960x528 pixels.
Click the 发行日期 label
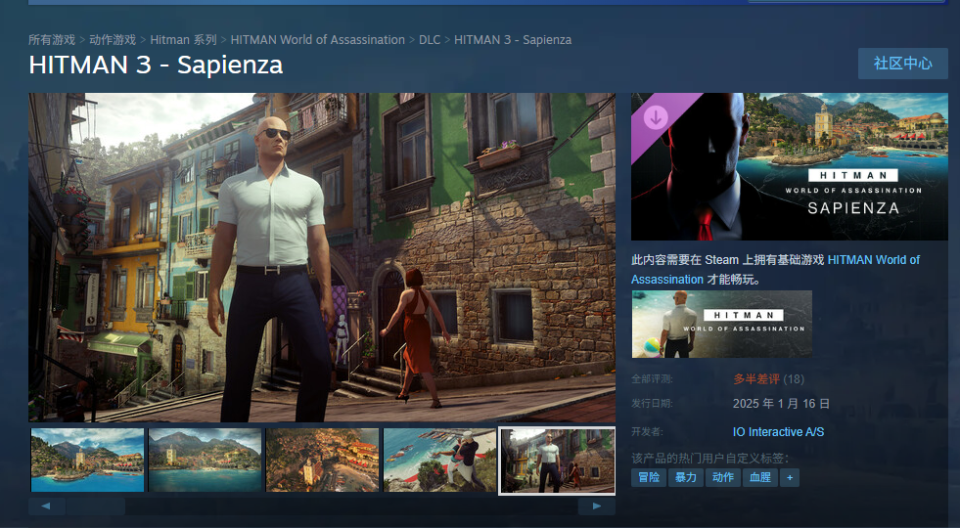pos(652,404)
